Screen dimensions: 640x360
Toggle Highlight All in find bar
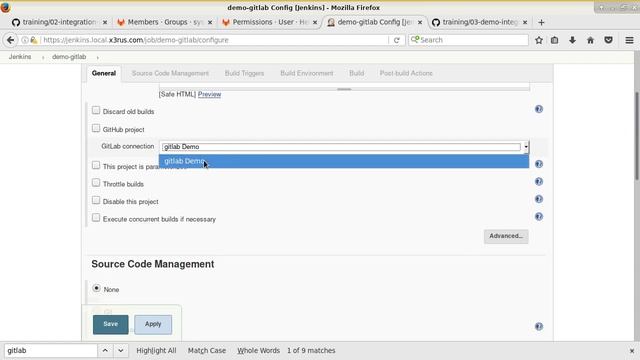[x=156, y=351]
